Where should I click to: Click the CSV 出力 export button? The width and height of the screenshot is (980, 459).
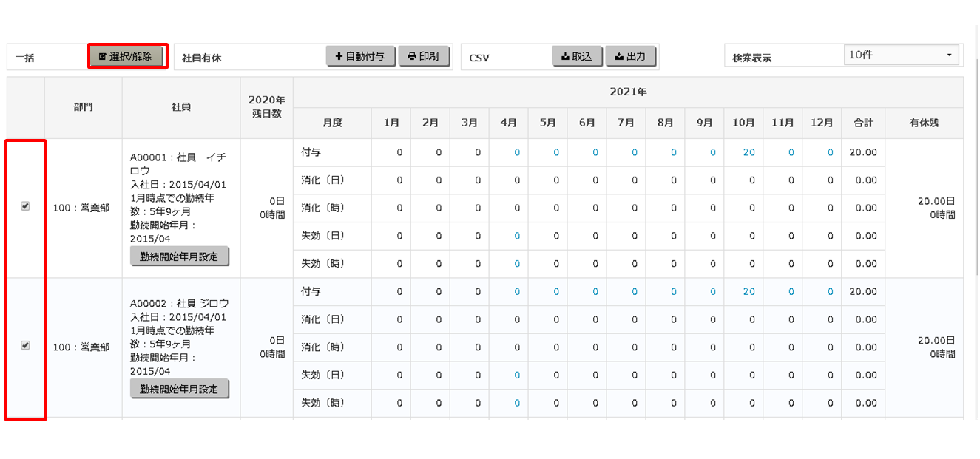(x=631, y=56)
